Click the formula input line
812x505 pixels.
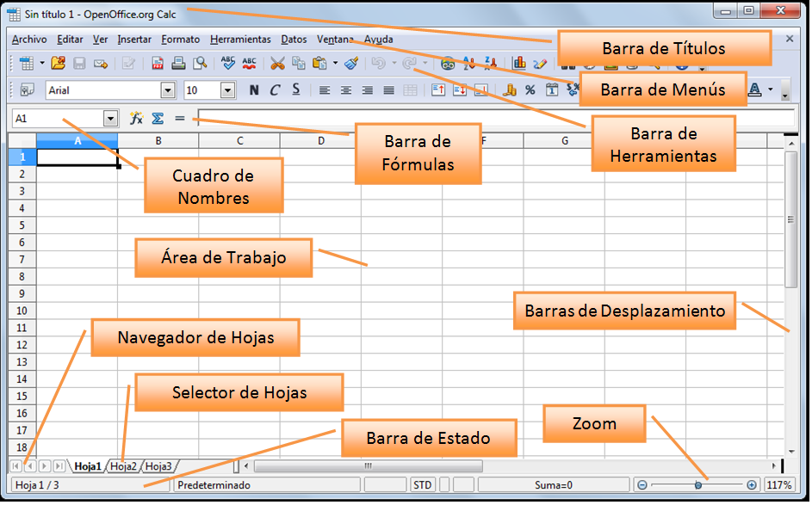[496, 119]
